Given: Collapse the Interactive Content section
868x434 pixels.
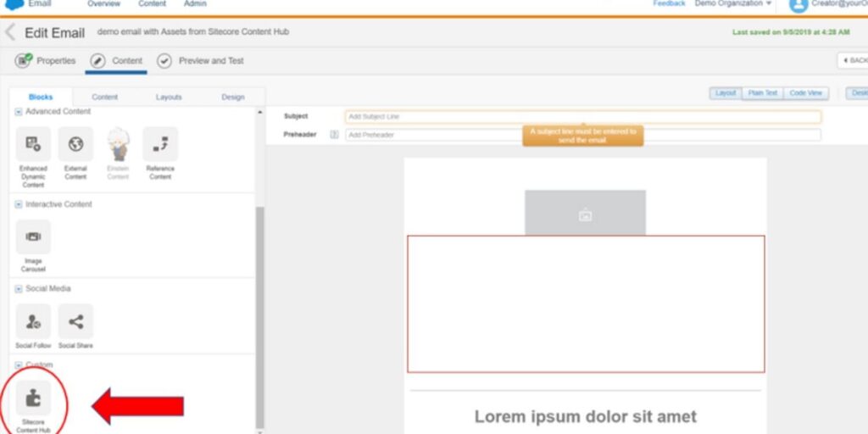Looking at the screenshot, I should coord(19,205).
